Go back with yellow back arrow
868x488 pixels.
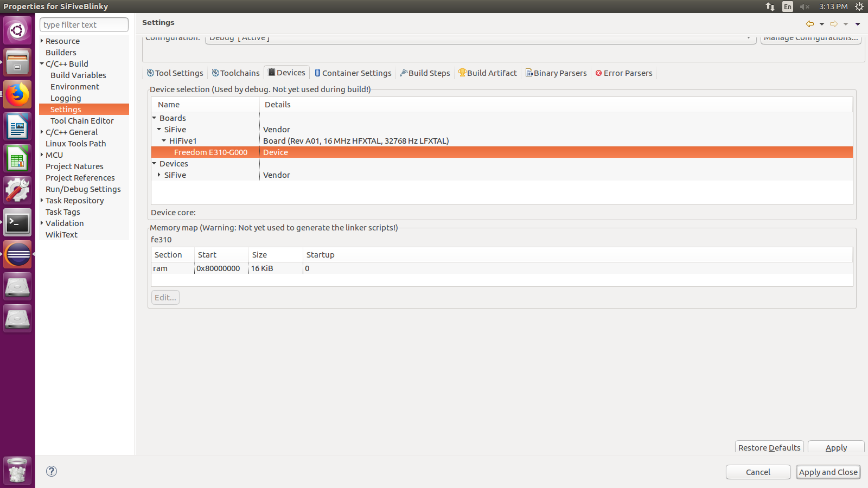point(809,24)
